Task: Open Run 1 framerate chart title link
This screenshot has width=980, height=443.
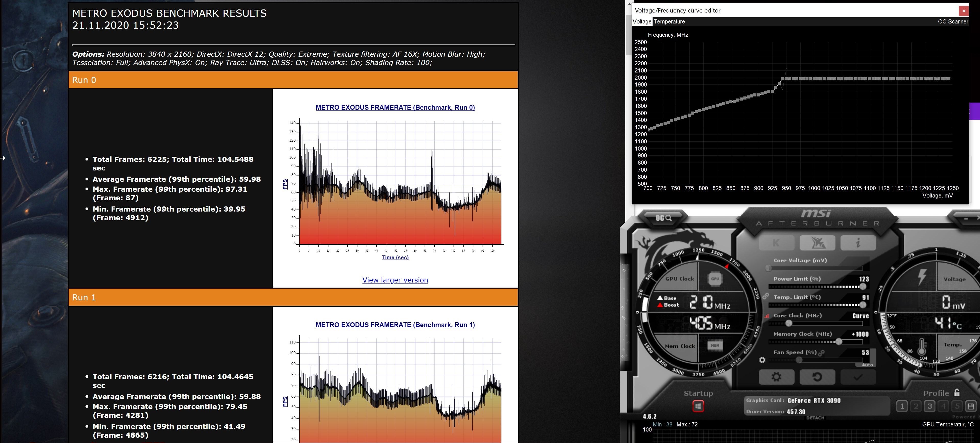Action: 395,325
